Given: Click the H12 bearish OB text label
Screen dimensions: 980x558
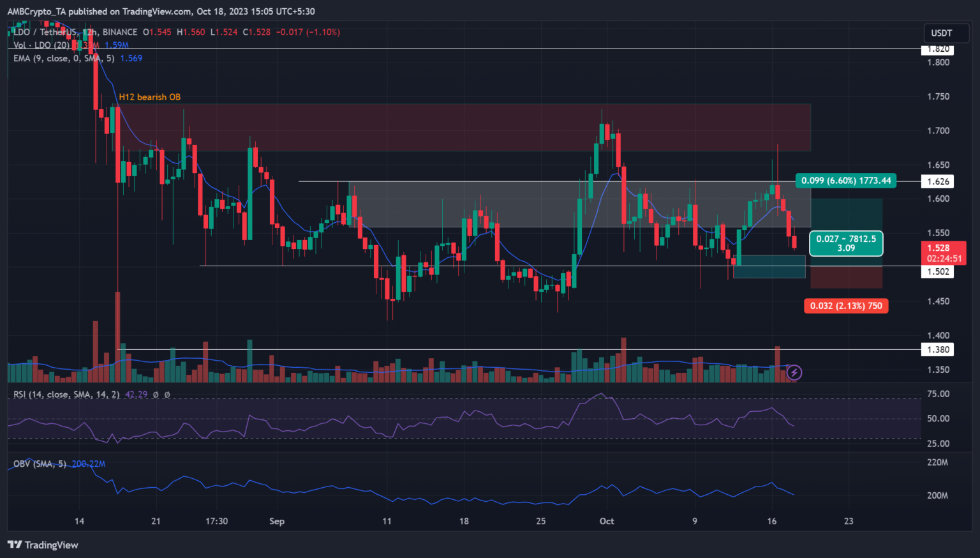Looking at the screenshot, I should point(149,97).
